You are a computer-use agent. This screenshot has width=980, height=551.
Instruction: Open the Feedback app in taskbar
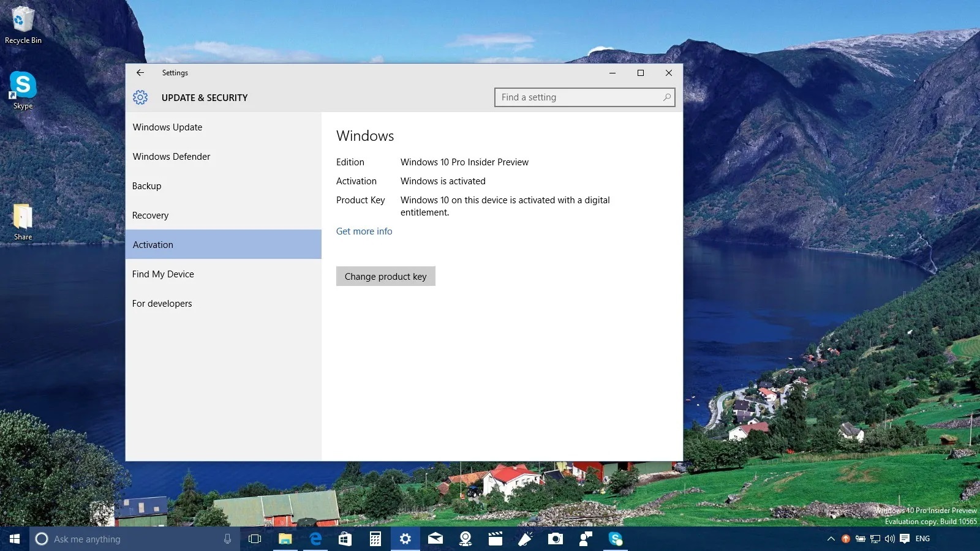(586, 539)
